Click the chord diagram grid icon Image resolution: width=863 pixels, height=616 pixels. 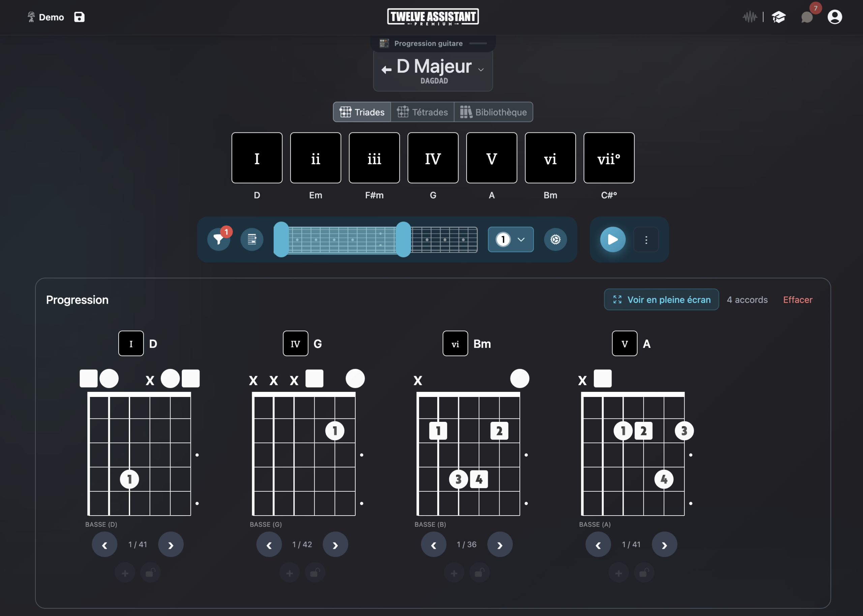click(252, 239)
